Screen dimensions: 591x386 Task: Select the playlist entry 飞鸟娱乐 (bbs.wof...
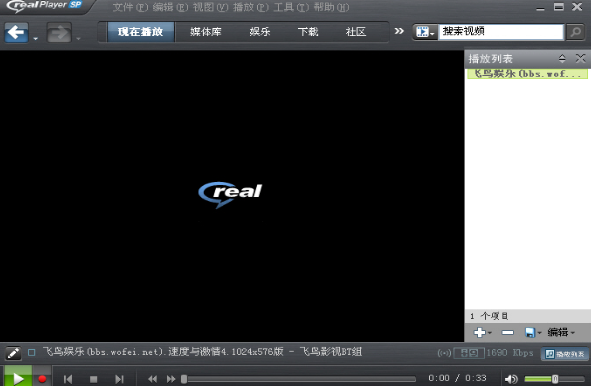[527, 74]
